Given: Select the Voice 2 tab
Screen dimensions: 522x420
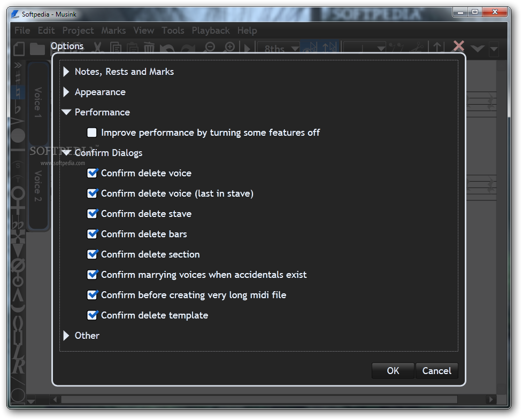Looking at the screenshot, I should pyautogui.click(x=39, y=186).
